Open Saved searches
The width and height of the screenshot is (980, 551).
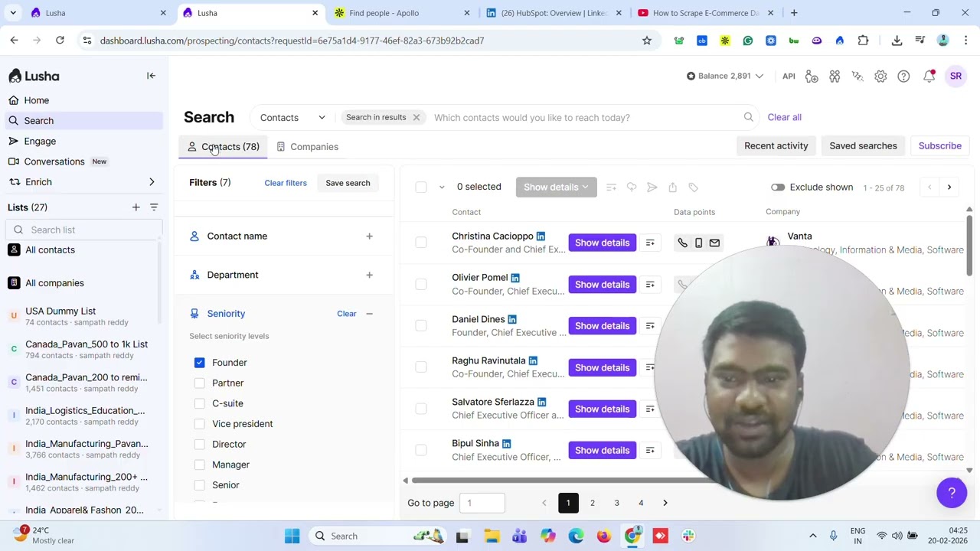(863, 146)
